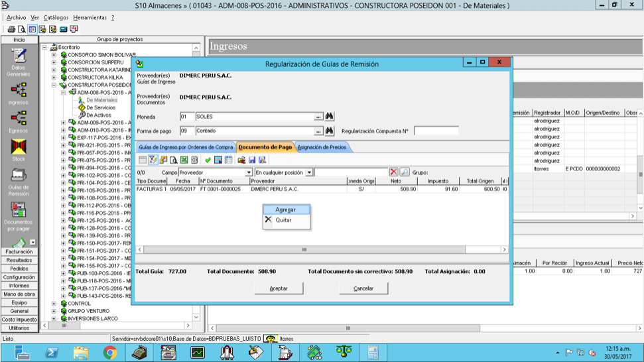Image resolution: width=644 pixels, height=362 pixels.
Task: Click the Aceptar button
Action: pyautogui.click(x=279, y=288)
